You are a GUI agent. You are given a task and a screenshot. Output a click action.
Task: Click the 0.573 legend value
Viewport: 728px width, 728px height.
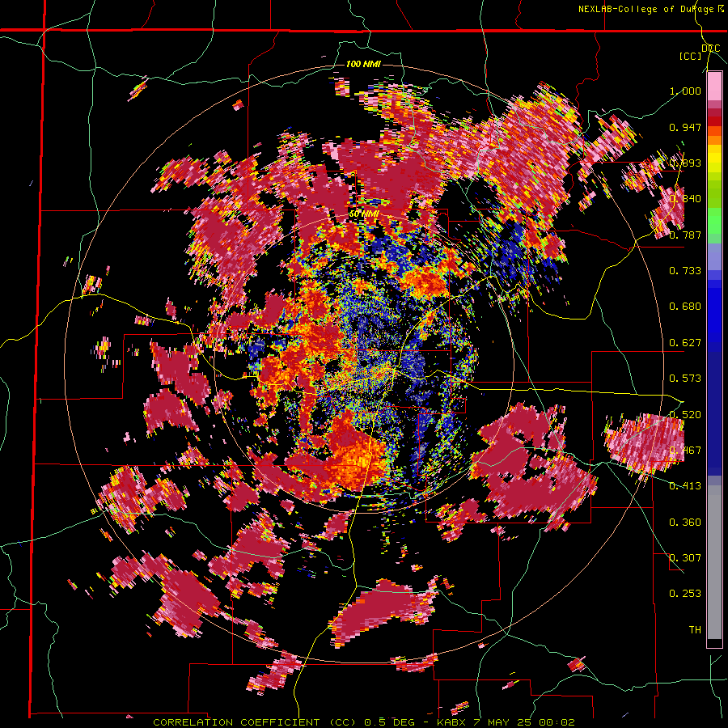[685, 379]
